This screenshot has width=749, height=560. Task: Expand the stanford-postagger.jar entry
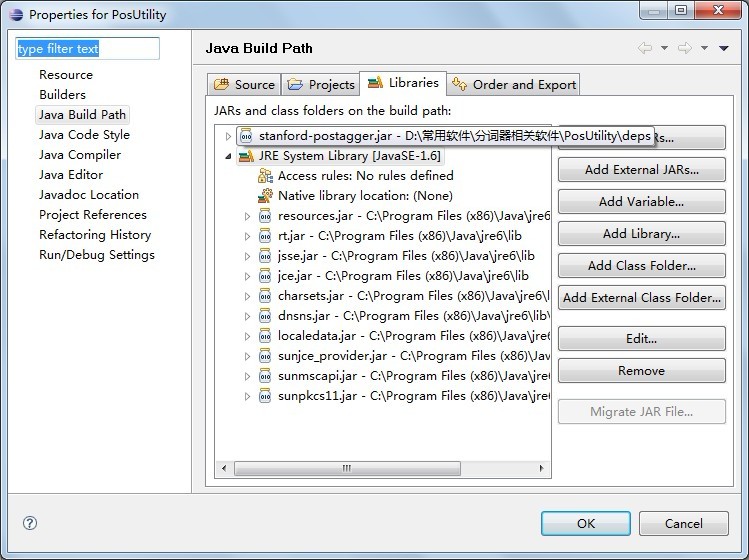pos(228,136)
